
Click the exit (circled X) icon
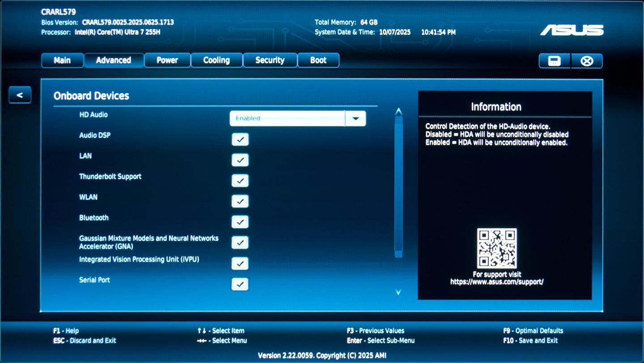[587, 61]
